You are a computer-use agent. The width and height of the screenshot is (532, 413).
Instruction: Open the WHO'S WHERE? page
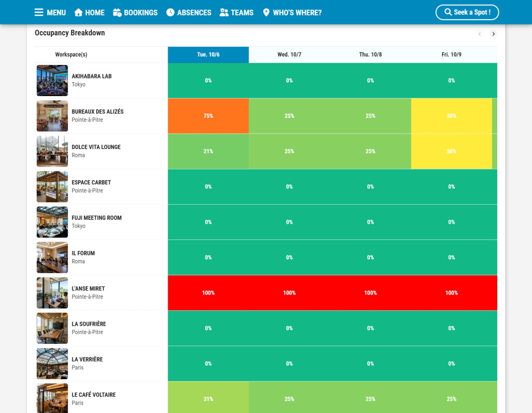(292, 12)
